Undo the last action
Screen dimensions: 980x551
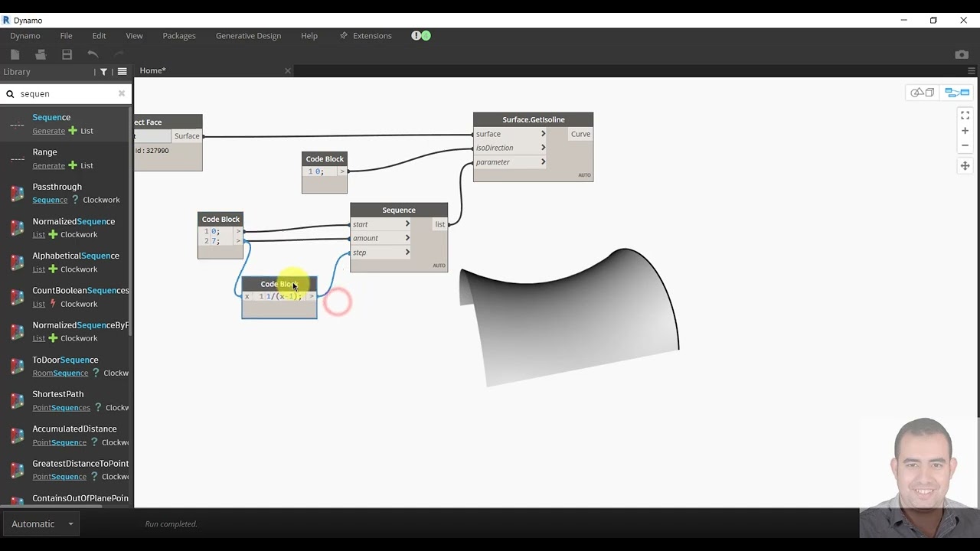(x=93, y=54)
